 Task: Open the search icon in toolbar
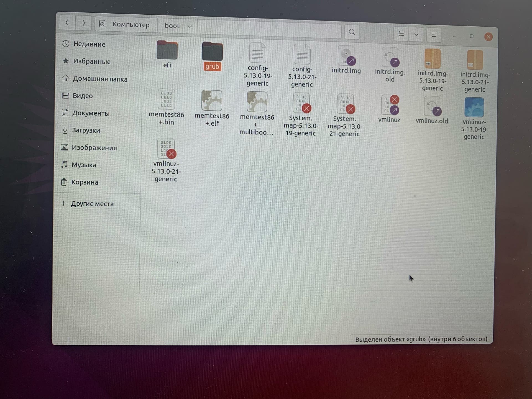pos(352,32)
